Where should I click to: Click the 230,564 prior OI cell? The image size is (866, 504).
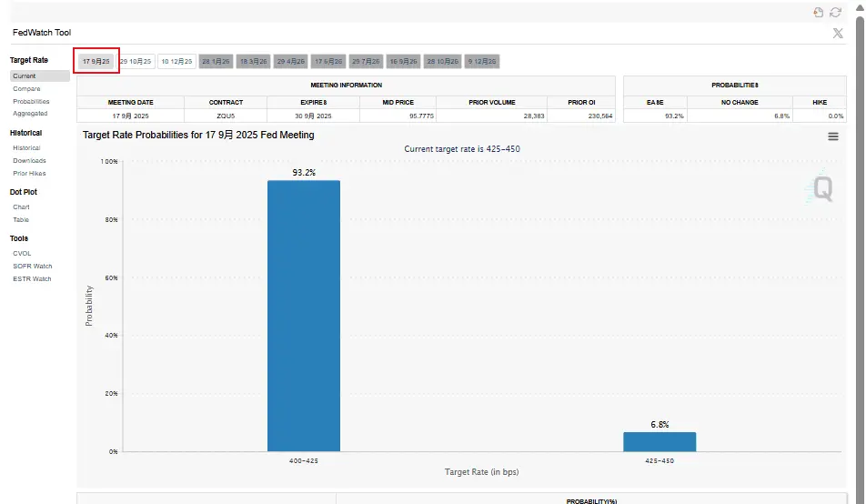[x=581, y=116]
